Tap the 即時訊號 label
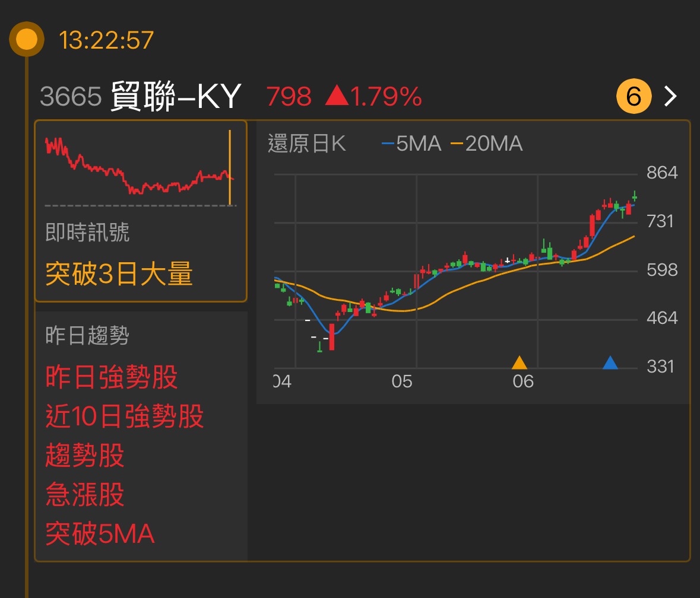 pyautogui.click(x=87, y=232)
